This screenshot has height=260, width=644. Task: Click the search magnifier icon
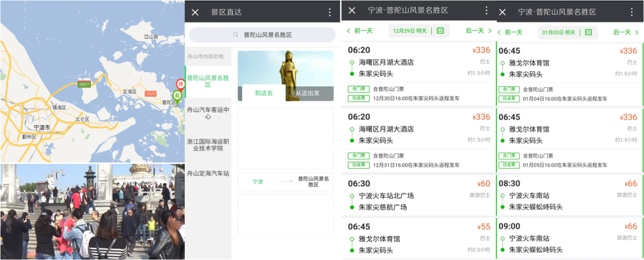coord(235,35)
